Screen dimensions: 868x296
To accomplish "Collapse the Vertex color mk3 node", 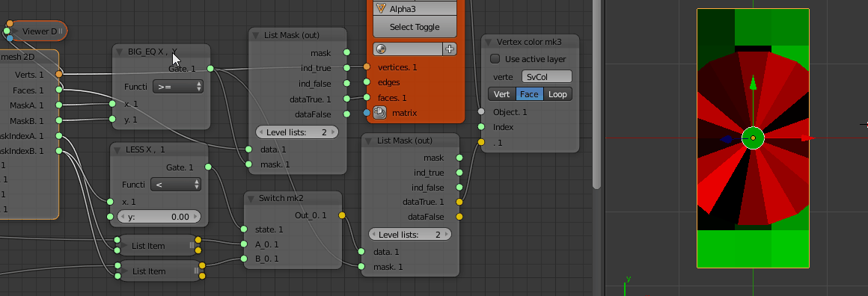I will point(489,42).
